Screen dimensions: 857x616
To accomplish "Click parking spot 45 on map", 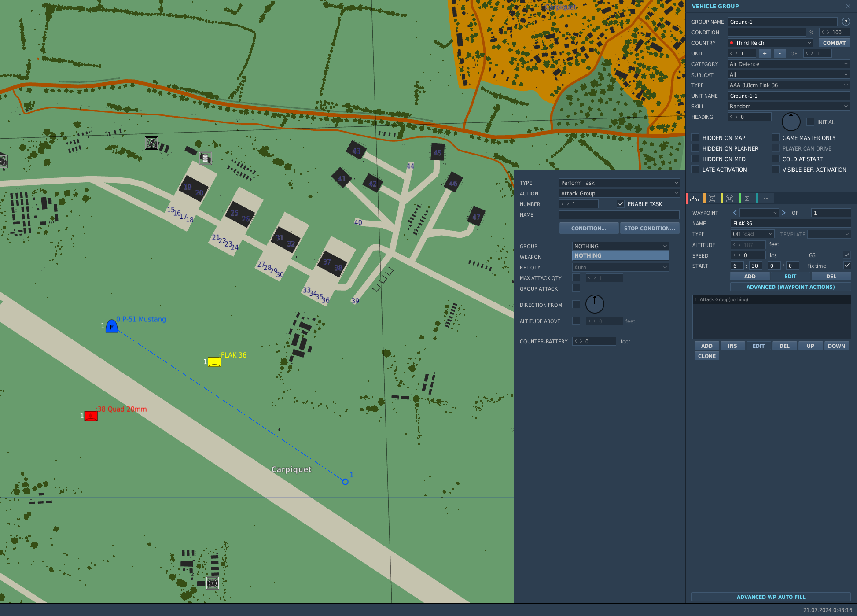I will coord(438,152).
